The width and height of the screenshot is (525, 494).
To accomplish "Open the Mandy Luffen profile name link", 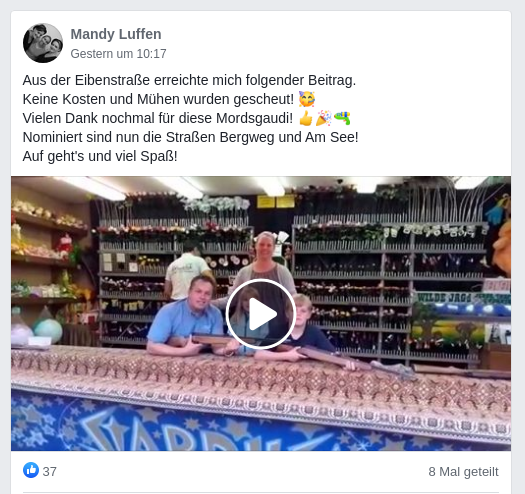I will (116, 34).
